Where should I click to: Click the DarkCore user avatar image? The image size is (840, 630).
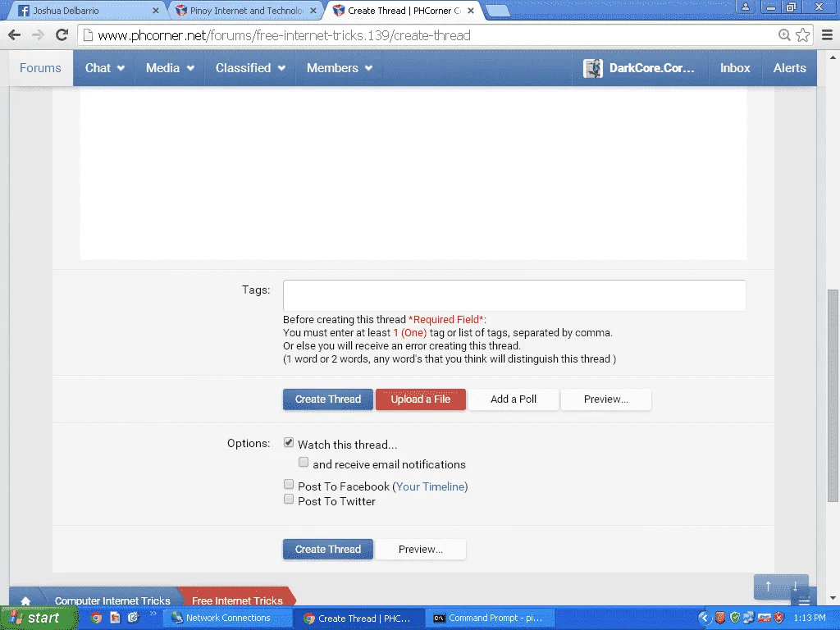[592, 68]
